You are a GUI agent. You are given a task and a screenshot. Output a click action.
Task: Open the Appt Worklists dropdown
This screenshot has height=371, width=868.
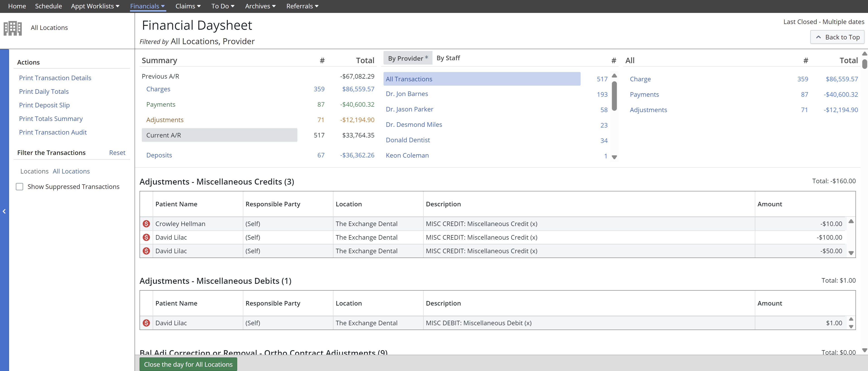click(x=95, y=6)
